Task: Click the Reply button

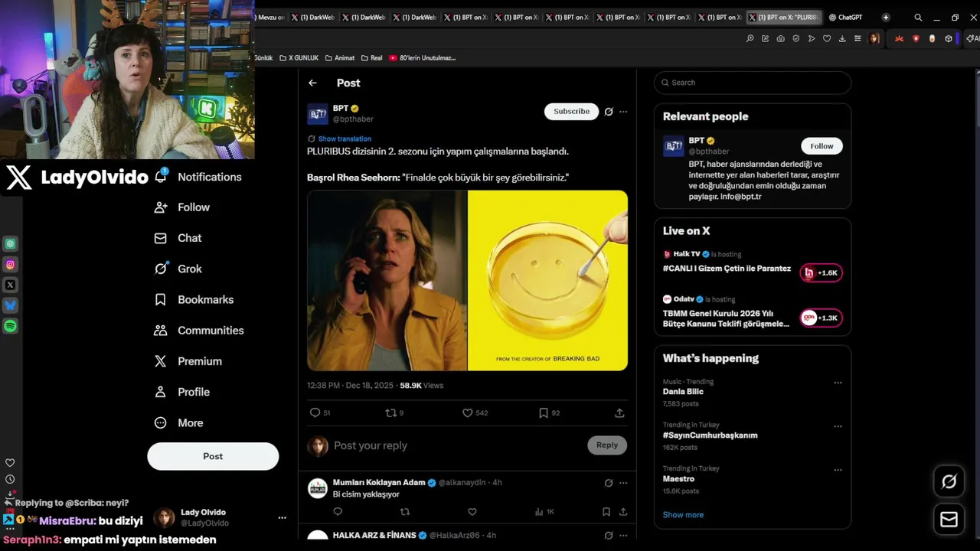Action: tap(607, 445)
